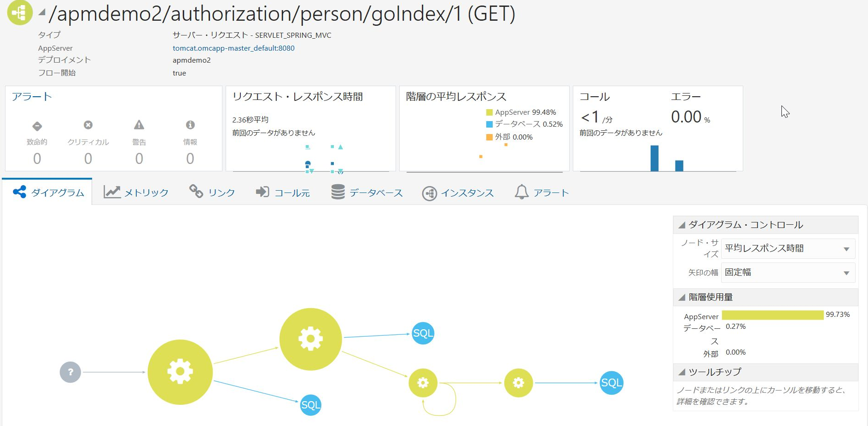Screen dimensions: 868x426
Task: Click the 外部 0.00% usage value
Action: pyautogui.click(x=735, y=352)
